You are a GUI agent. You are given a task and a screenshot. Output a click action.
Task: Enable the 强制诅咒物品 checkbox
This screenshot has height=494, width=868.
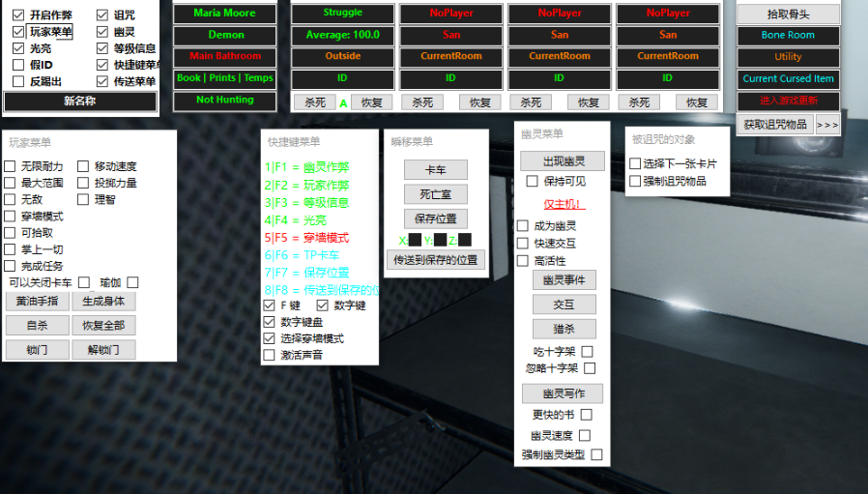click(x=635, y=181)
